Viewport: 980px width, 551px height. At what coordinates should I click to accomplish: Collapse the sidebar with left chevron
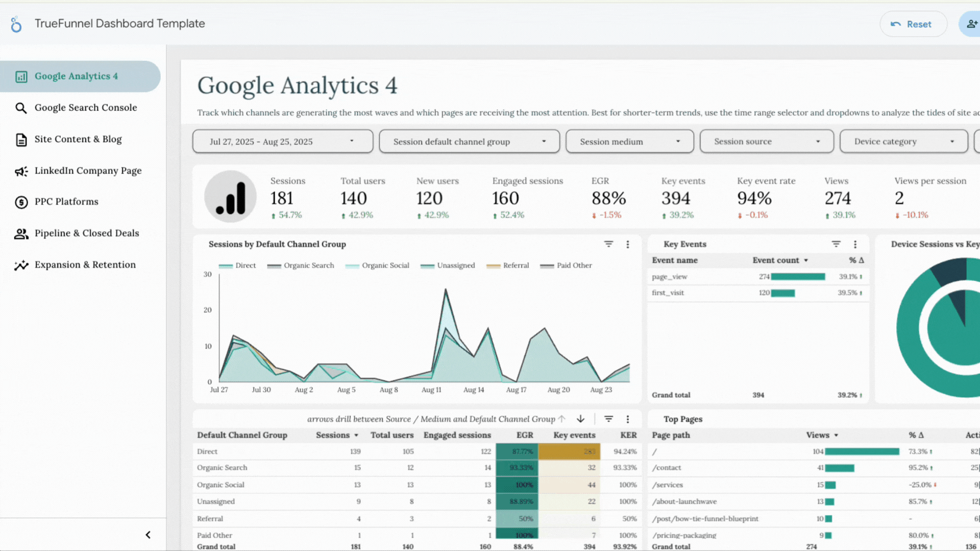[148, 535]
